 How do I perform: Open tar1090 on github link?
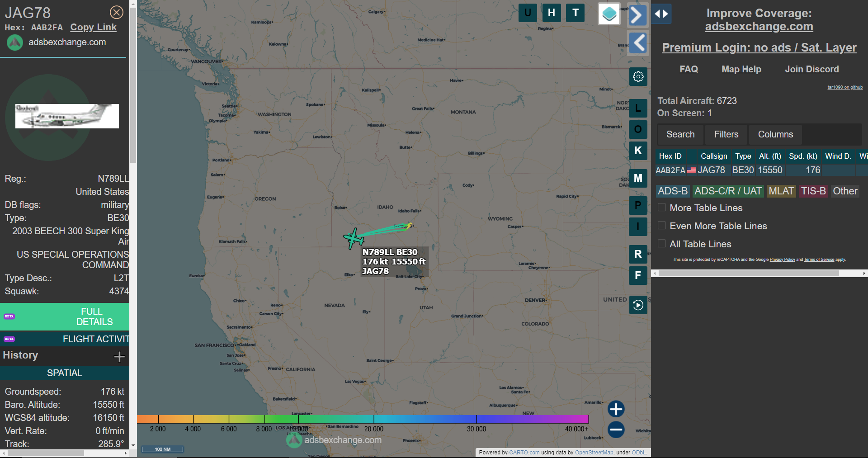click(845, 87)
